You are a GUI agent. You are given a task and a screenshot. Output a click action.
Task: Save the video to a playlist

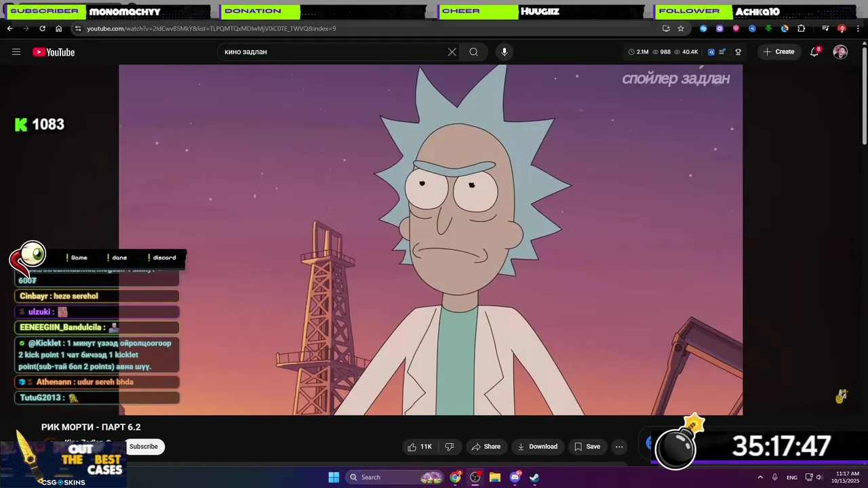[x=587, y=447]
